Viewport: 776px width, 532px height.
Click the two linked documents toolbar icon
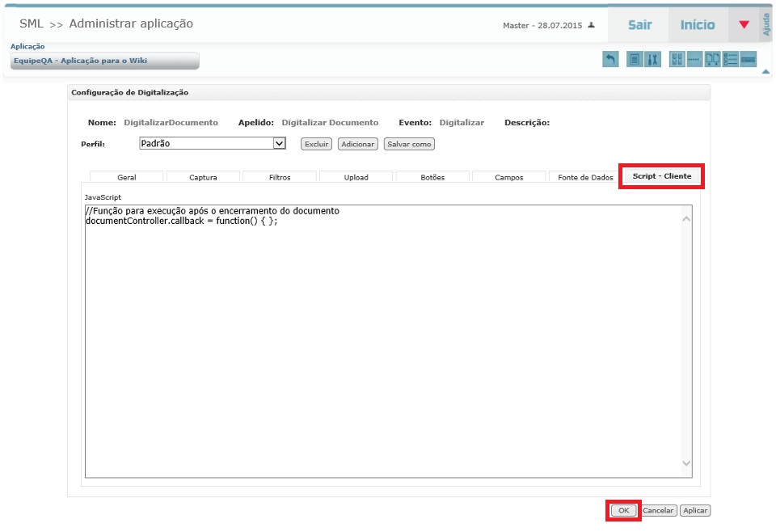(x=712, y=59)
